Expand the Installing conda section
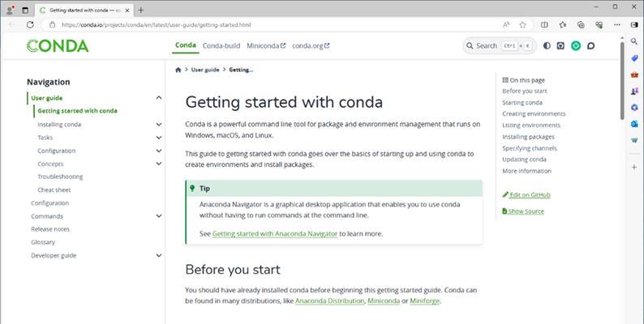Screen dimensions: 644x324 tap(159, 124)
